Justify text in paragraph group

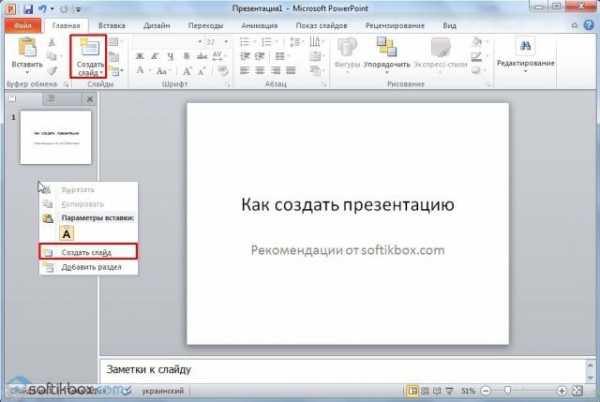coord(291,70)
